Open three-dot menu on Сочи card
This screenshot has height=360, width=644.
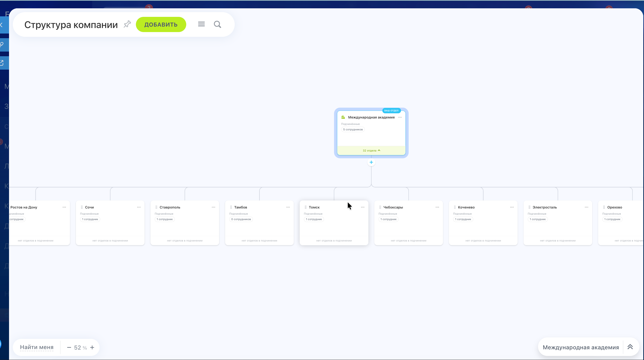tap(139, 207)
